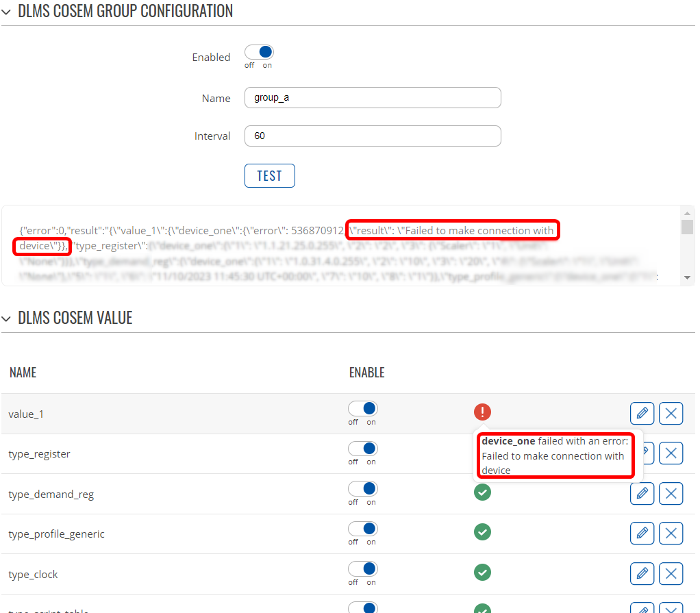Collapse the DLMS COSEM Value section
700x613 pixels.
pyautogui.click(x=6, y=318)
